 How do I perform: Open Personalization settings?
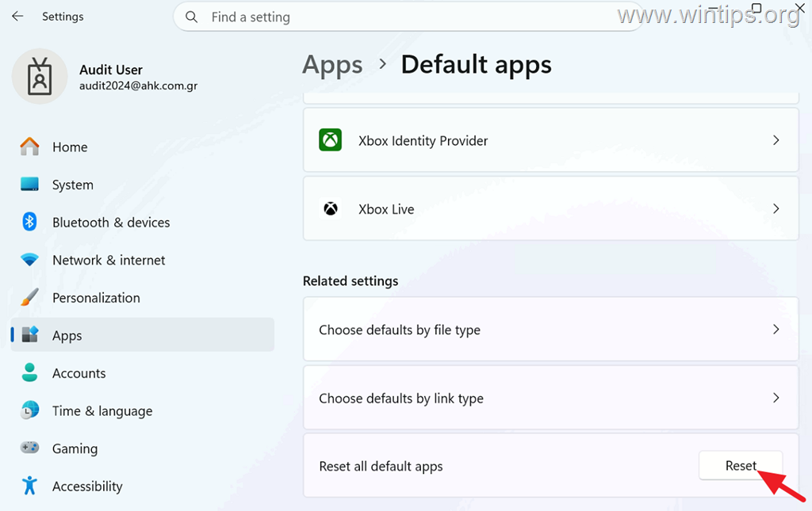coord(143,298)
